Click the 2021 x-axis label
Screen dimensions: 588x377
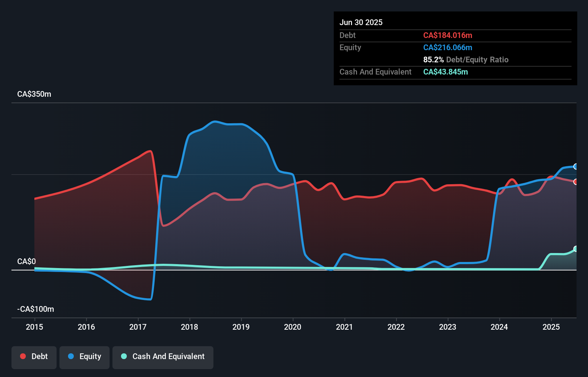pyautogui.click(x=344, y=327)
